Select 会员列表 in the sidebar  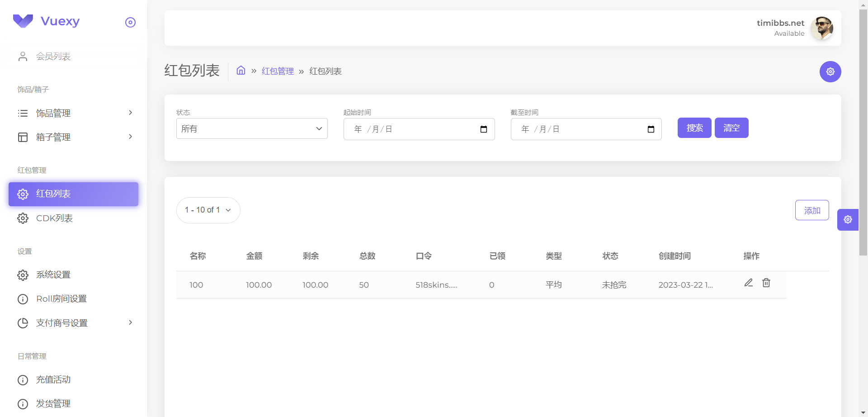click(x=53, y=56)
